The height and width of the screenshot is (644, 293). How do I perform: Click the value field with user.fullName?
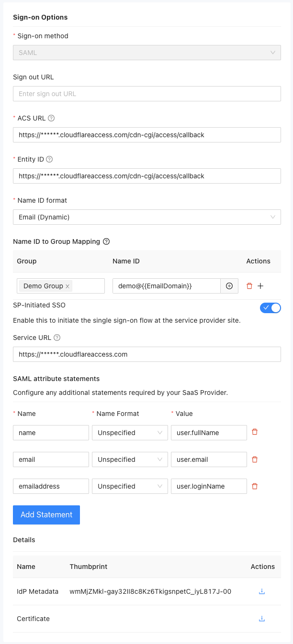(209, 433)
